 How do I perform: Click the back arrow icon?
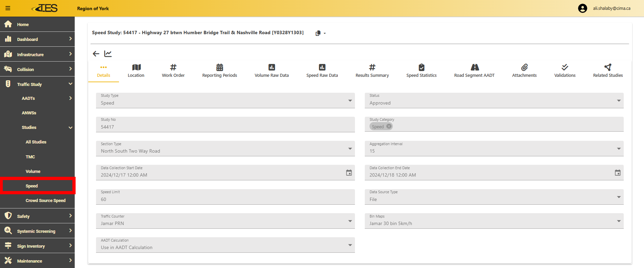[96, 54]
